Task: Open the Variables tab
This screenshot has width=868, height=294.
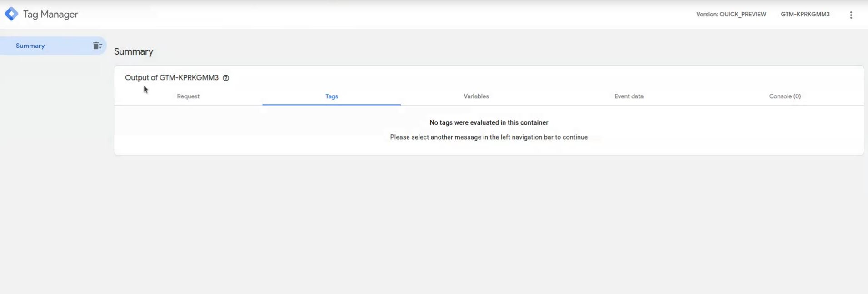Action: (476, 96)
